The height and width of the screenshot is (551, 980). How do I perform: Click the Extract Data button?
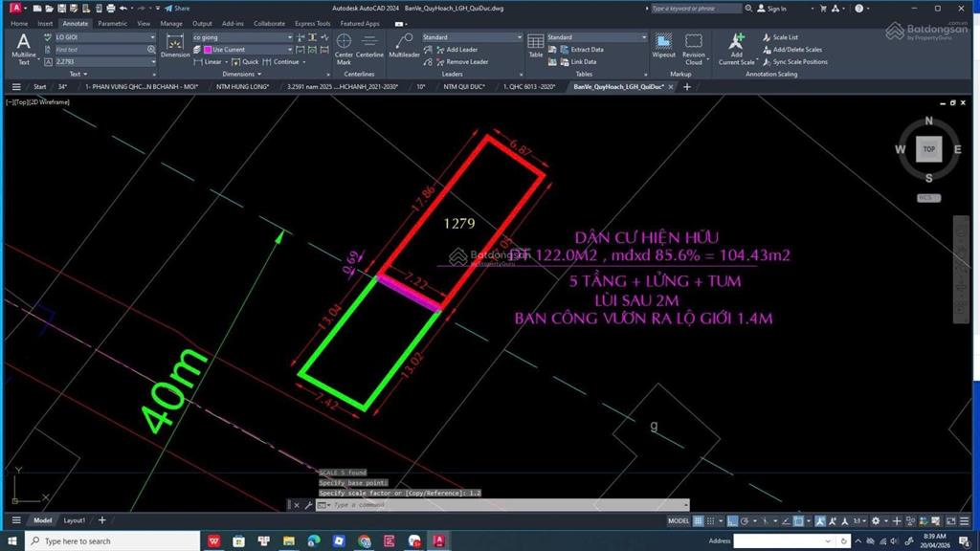pos(582,50)
